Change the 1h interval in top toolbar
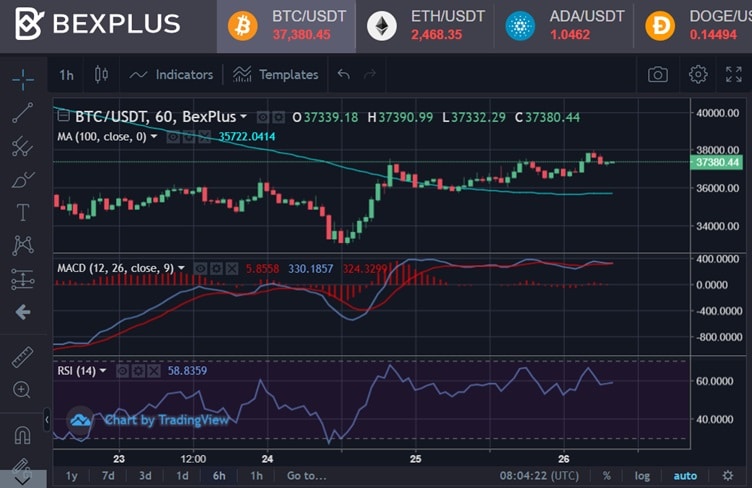 coord(67,75)
